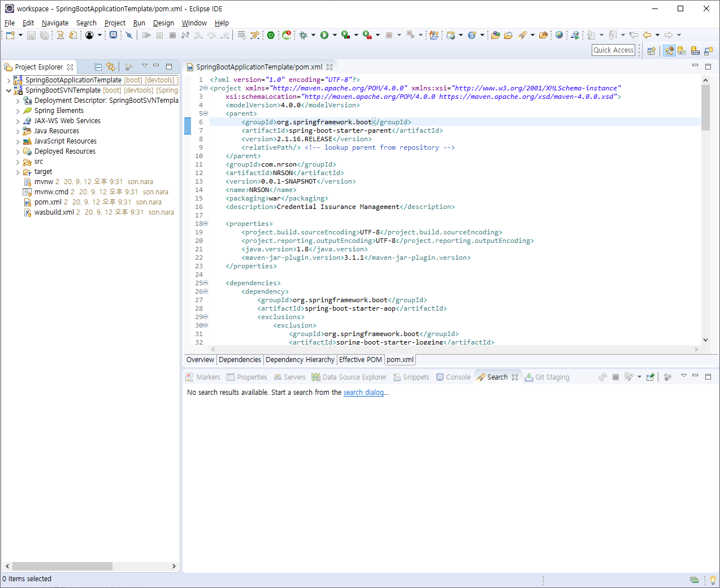
Task: Click the web browser globe icon
Action: point(559,35)
